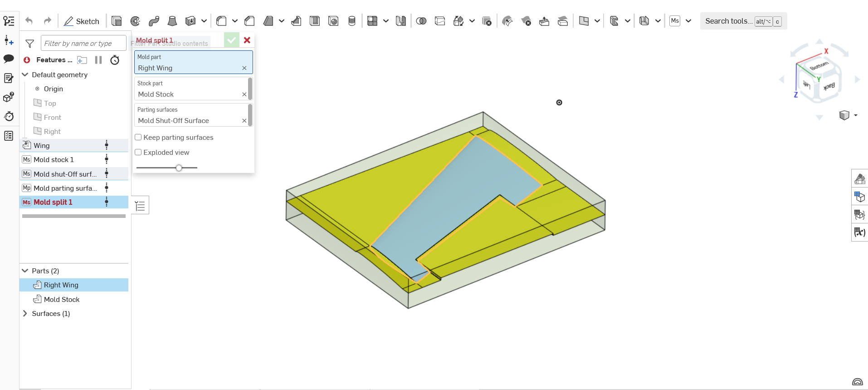Expand the Surfaces (1) group
Image resolution: width=868 pixels, height=390 pixels.
(25, 313)
